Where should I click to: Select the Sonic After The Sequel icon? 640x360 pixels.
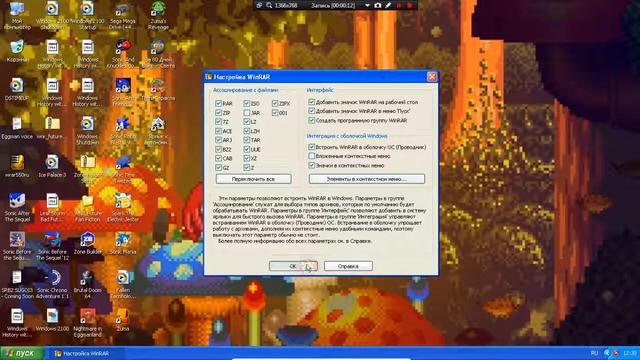coord(17,207)
